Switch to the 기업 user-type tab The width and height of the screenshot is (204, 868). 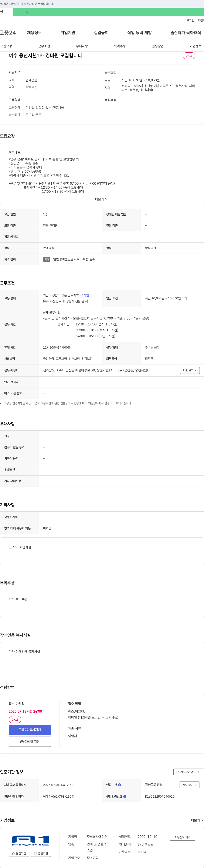[25, 12]
